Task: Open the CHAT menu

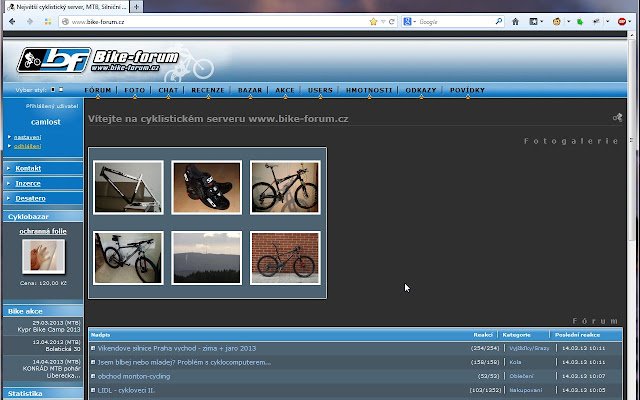Action: (168, 90)
